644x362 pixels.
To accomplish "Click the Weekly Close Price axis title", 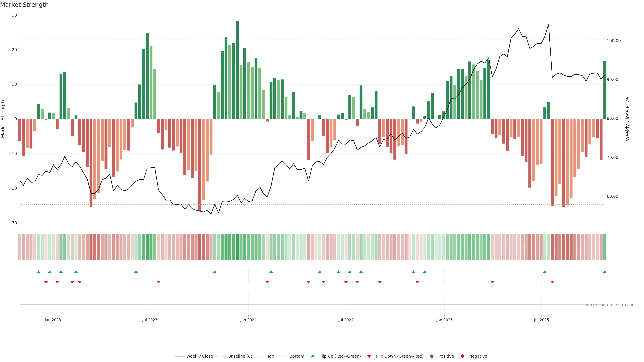I will [627, 119].
